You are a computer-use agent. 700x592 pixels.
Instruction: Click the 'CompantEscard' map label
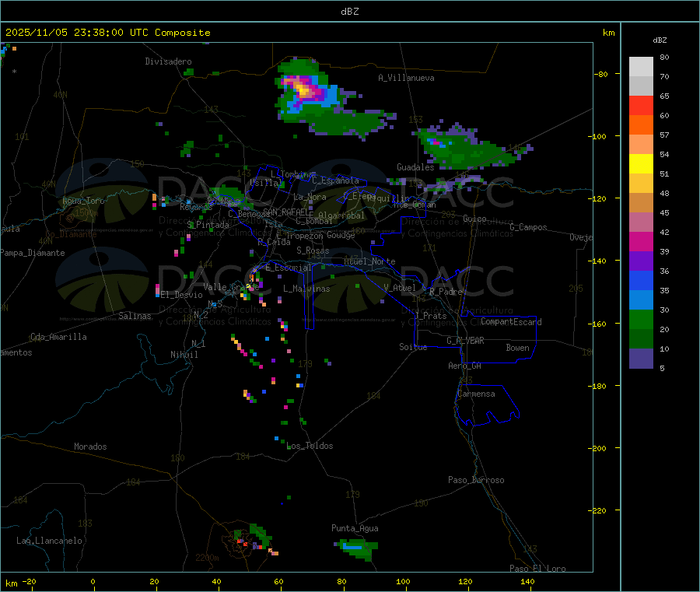[x=511, y=322]
